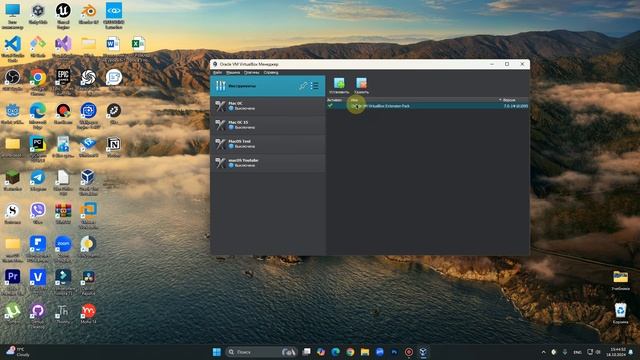Open the File menu in VirtualBox
The height and width of the screenshot is (360, 640).
(x=218, y=73)
